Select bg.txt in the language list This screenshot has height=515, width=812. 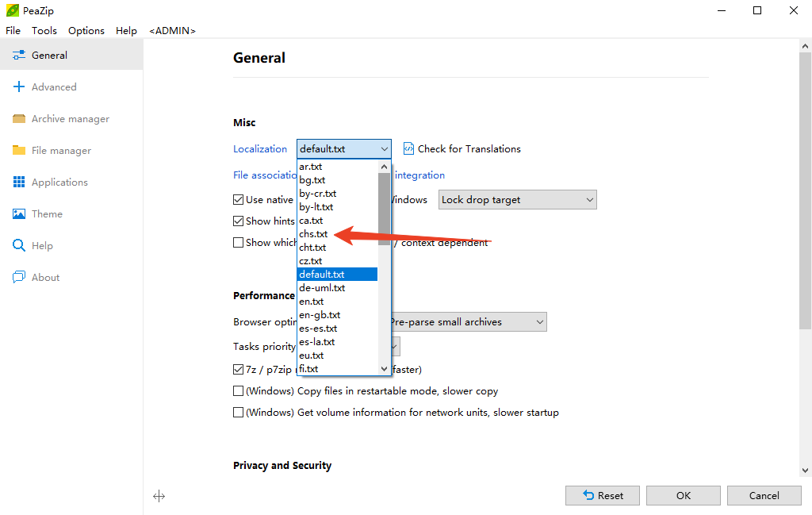click(338, 180)
